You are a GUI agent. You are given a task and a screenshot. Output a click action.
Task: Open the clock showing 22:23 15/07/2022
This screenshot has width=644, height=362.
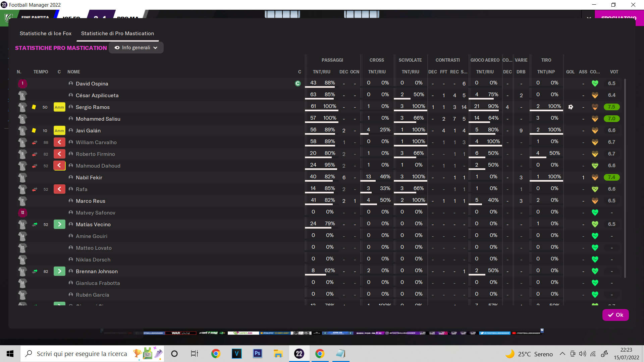coord(626,354)
